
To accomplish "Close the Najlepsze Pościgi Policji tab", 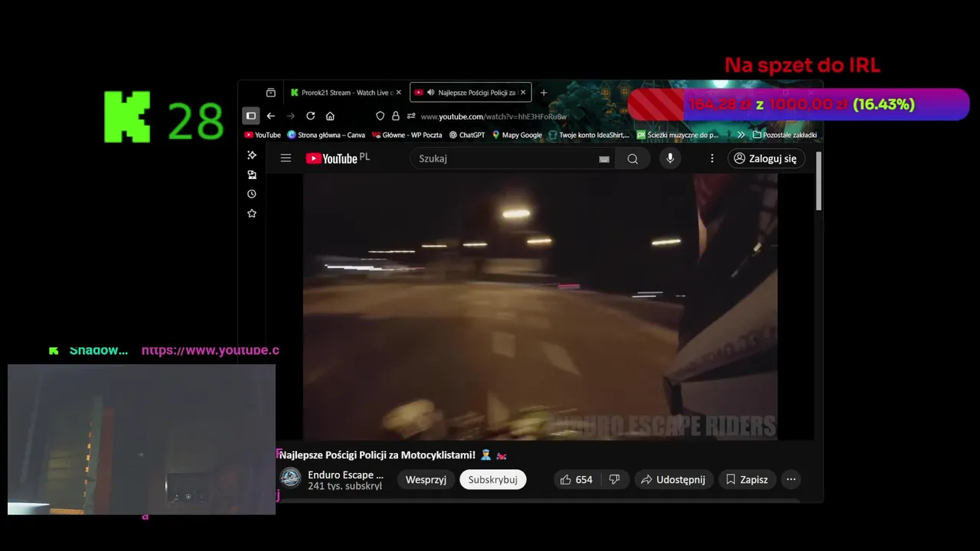I will coord(523,93).
